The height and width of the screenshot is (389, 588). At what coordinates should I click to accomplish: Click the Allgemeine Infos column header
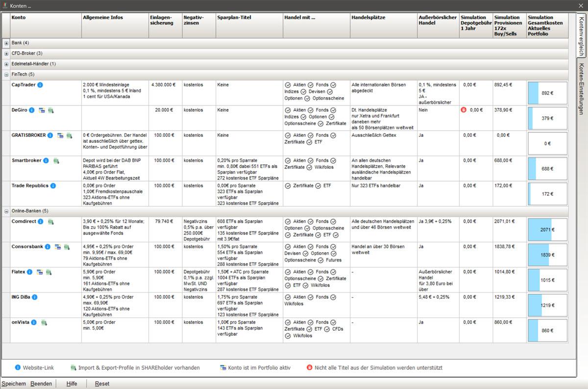[x=115, y=25]
